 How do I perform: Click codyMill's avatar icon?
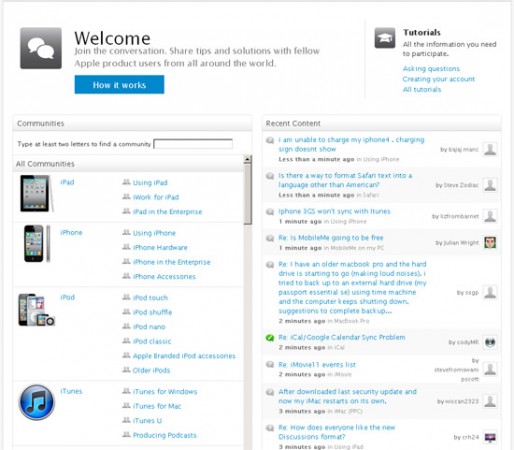(x=490, y=342)
